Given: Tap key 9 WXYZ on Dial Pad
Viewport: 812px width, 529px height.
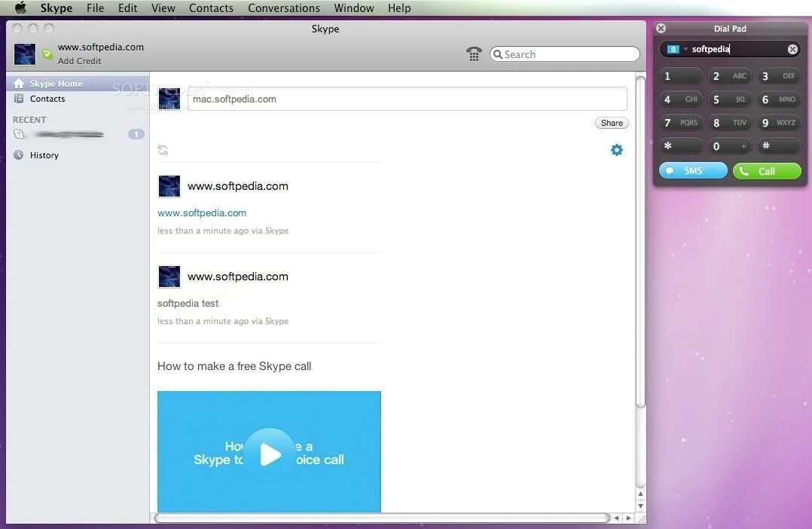Looking at the screenshot, I should point(779,123).
